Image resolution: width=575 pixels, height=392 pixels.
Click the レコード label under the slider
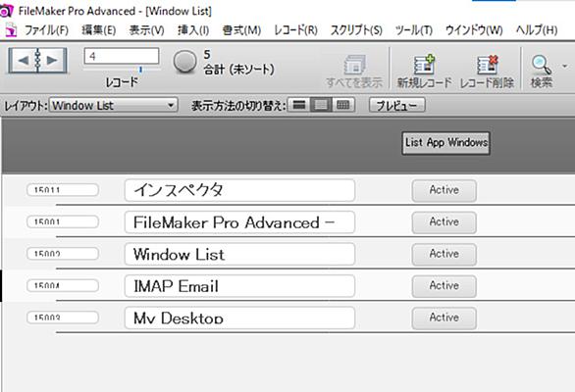122,82
